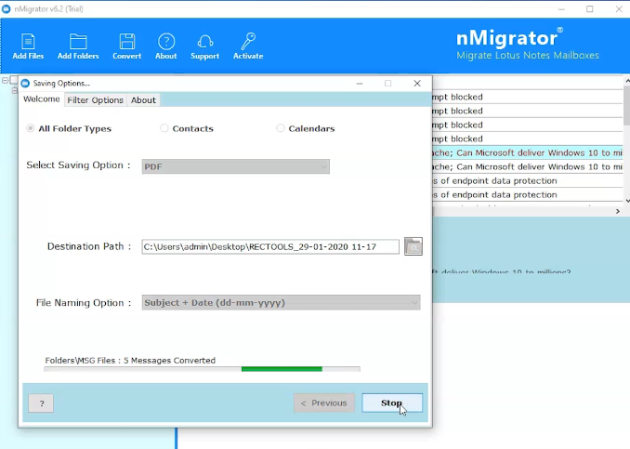Click the Previous button
This screenshot has width=630, height=449.
pos(324,403)
